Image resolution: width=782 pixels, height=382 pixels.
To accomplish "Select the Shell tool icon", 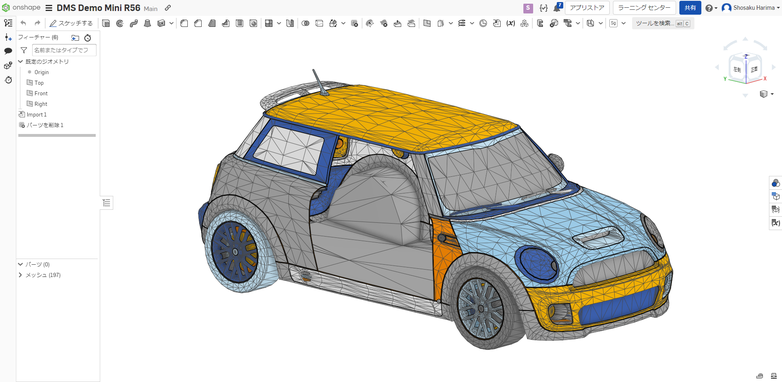I will pos(239,23).
